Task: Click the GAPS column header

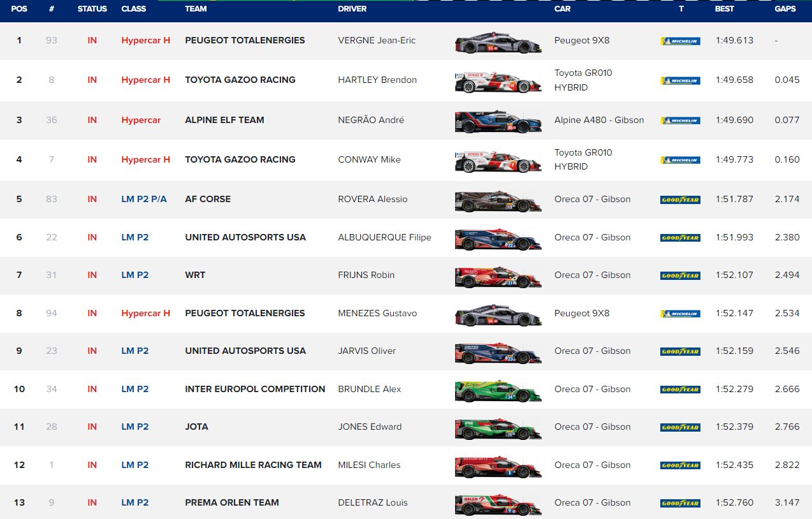Action: pos(785,9)
